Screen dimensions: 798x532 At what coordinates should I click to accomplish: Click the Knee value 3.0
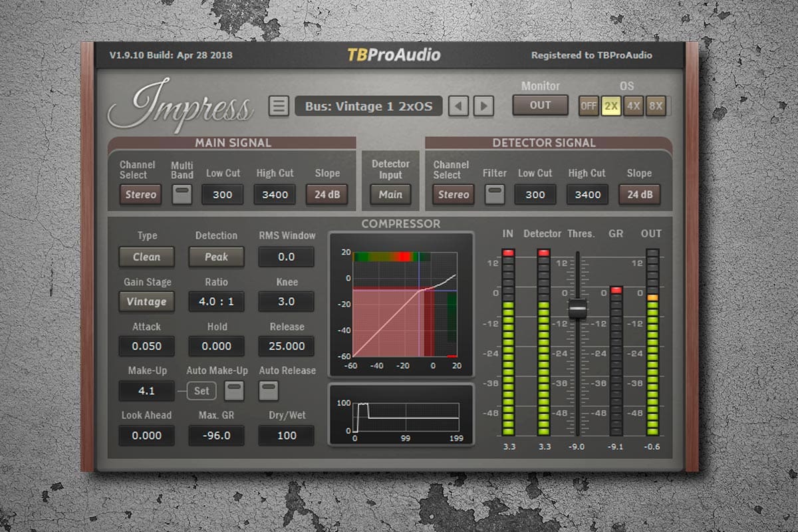pos(286,301)
